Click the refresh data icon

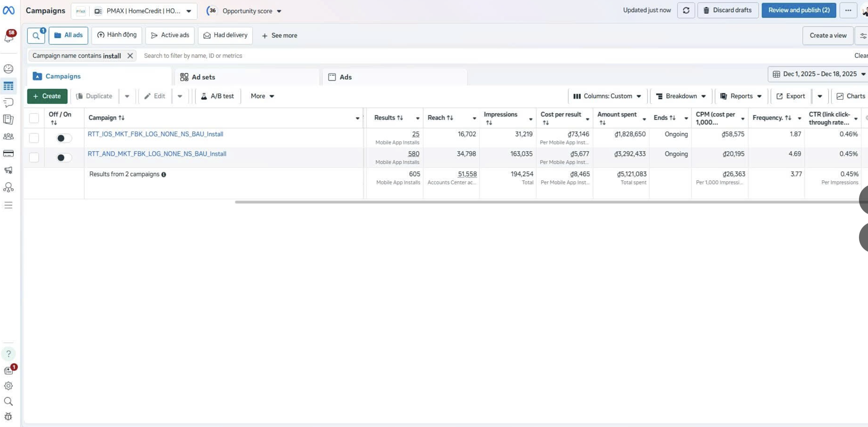(x=686, y=11)
